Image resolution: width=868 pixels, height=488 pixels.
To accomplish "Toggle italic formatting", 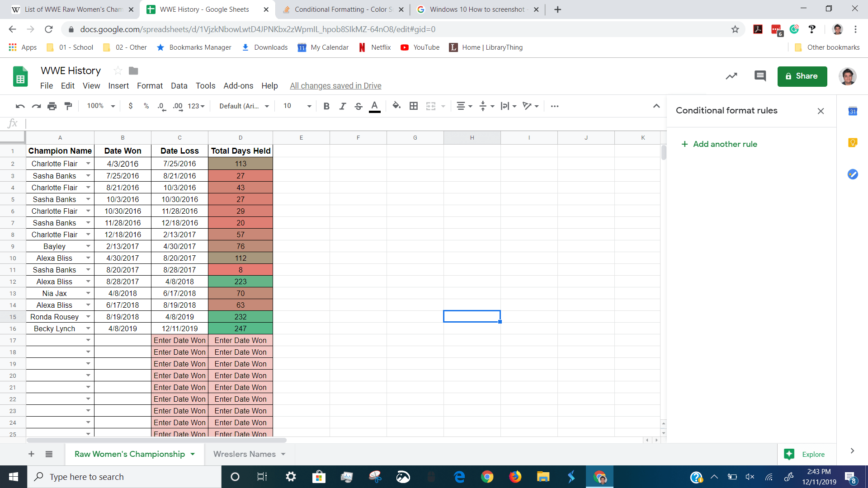I will 342,106.
